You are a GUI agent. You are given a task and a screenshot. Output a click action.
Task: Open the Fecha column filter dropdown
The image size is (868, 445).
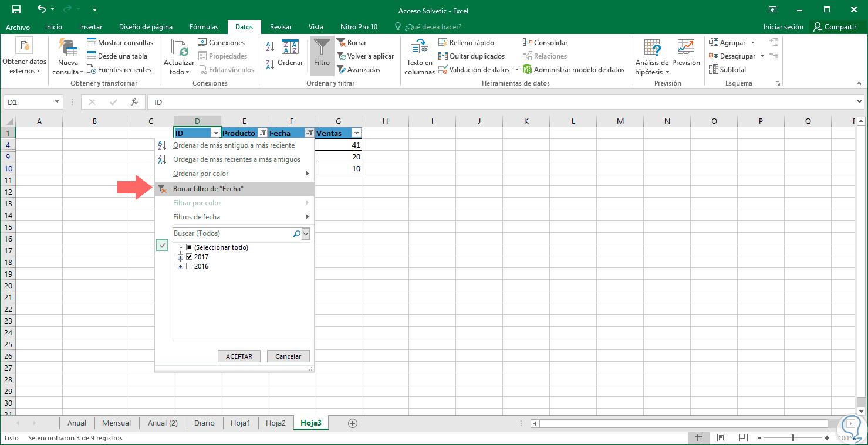point(309,133)
